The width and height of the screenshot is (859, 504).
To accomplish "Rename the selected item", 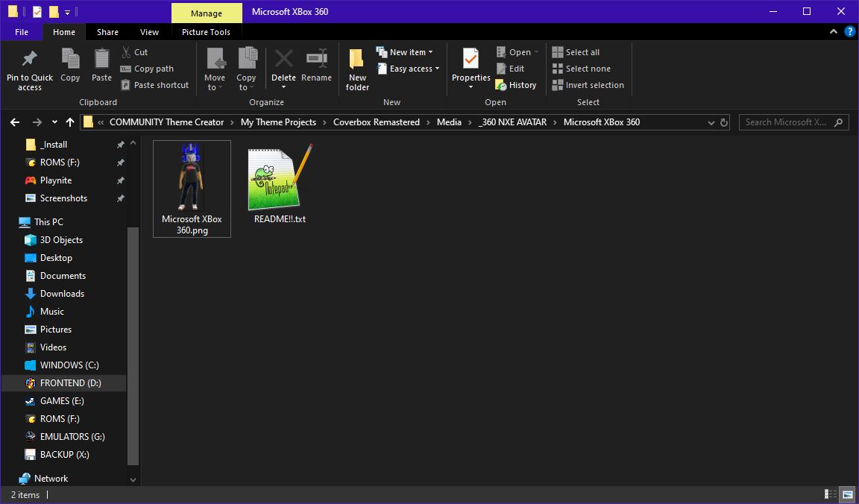I will click(316, 66).
